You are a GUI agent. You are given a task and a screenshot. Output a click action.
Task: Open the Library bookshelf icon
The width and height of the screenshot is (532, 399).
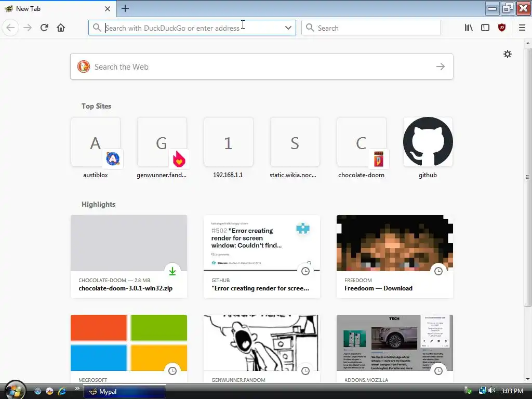469,28
